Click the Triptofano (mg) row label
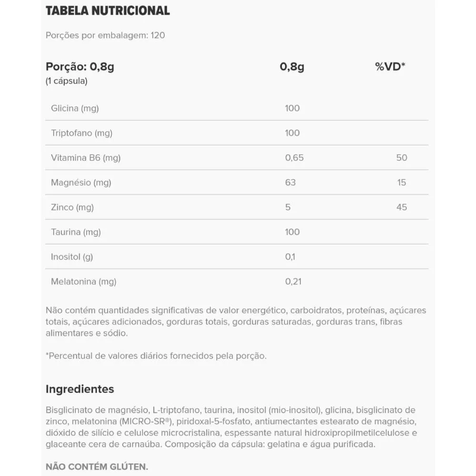Viewport: 476px width, 476px height. (81, 133)
